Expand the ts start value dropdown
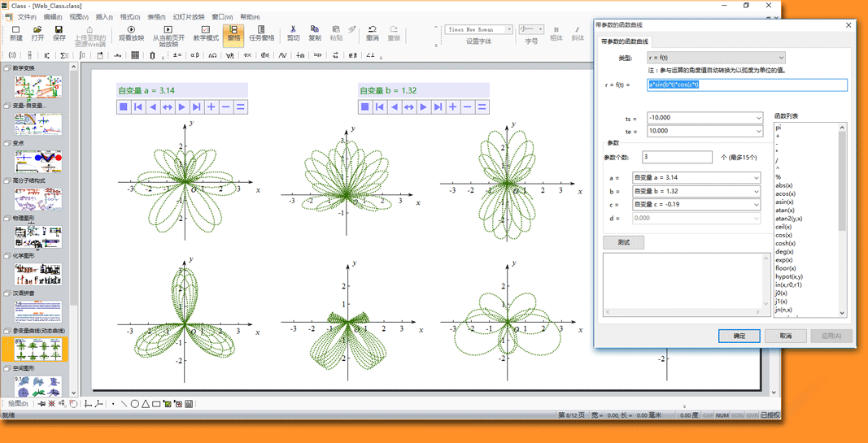The height and width of the screenshot is (443, 868). (x=758, y=118)
